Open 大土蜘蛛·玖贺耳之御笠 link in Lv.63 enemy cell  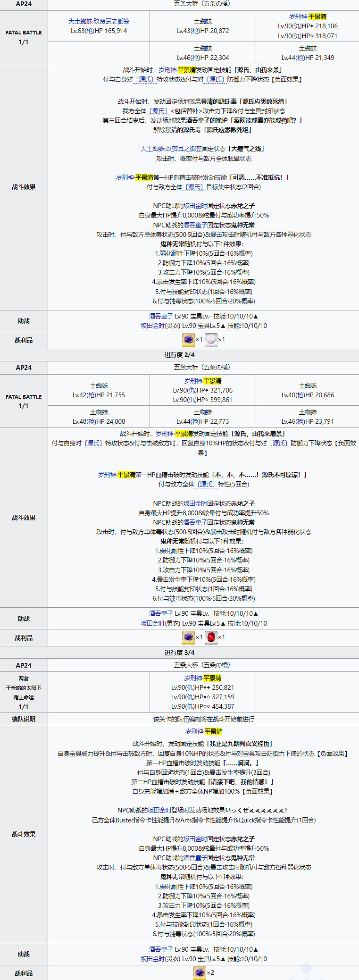pyautogui.click(x=99, y=21)
